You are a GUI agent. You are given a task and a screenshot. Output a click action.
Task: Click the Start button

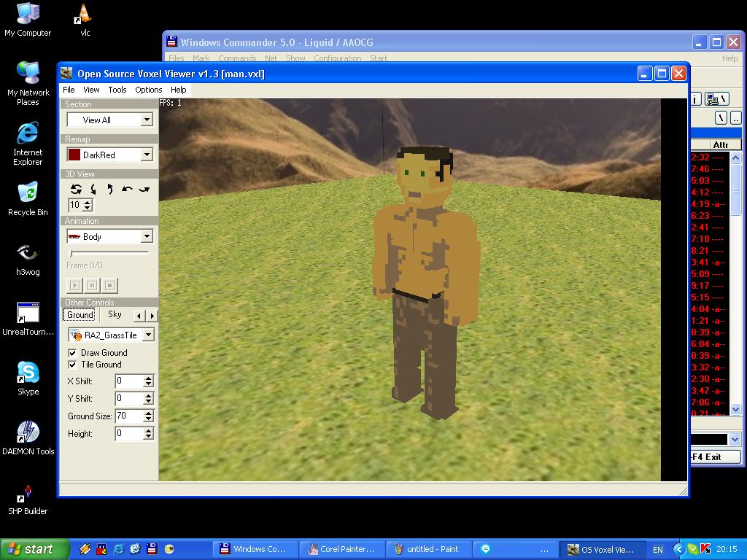click(x=35, y=549)
